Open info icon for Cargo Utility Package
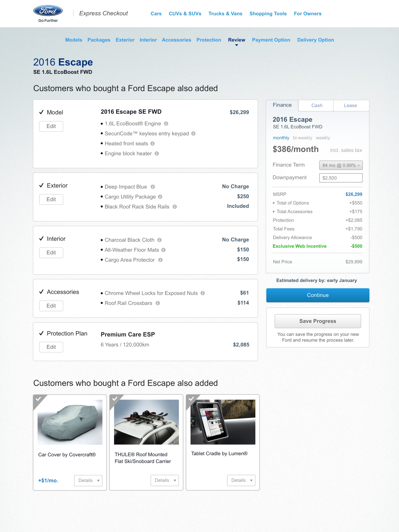The image size is (399, 532). pos(160,197)
